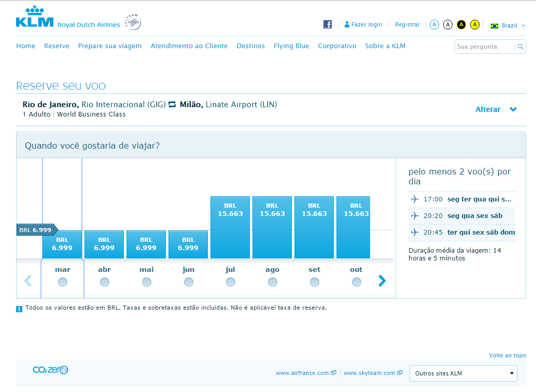Viewport: 536px width, 392px height.
Task: Click the search magnifier icon
Action: (520, 47)
